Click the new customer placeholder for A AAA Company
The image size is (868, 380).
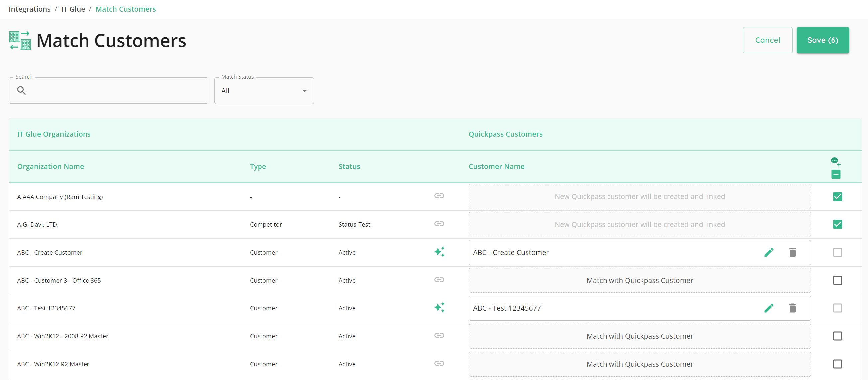639,196
